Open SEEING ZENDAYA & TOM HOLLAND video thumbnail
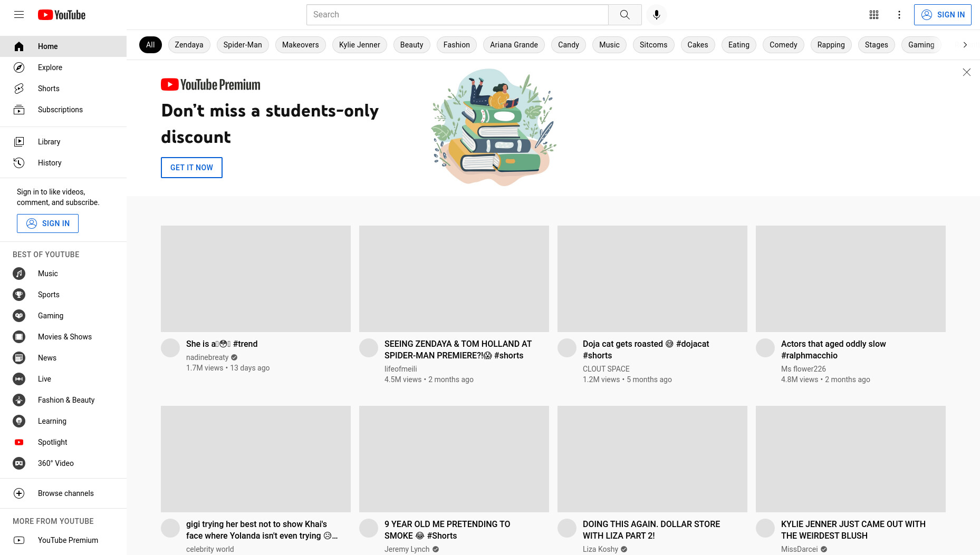Image resolution: width=980 pixels, height=555 pixels. tap(454, 279)
